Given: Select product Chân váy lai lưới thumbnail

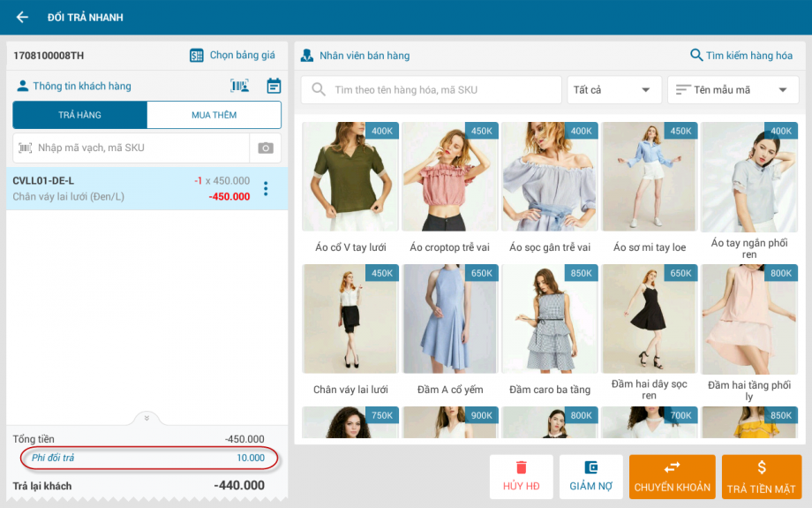Looking at the screenshot, I should 350,319.
